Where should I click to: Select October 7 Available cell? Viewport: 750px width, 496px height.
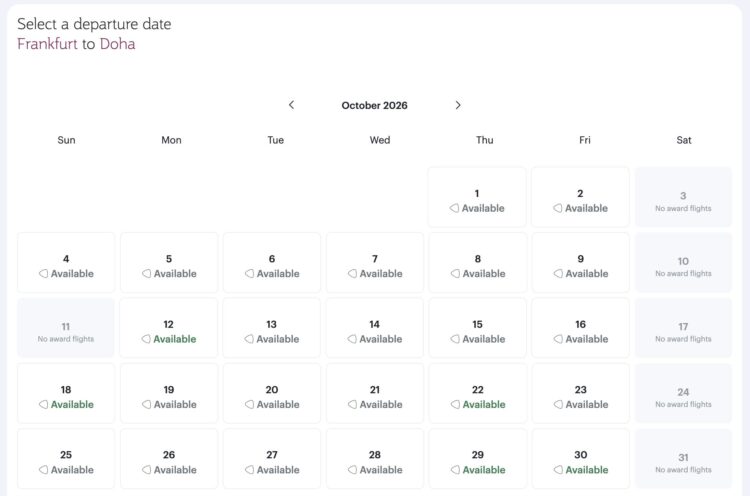tap(375, 263)
